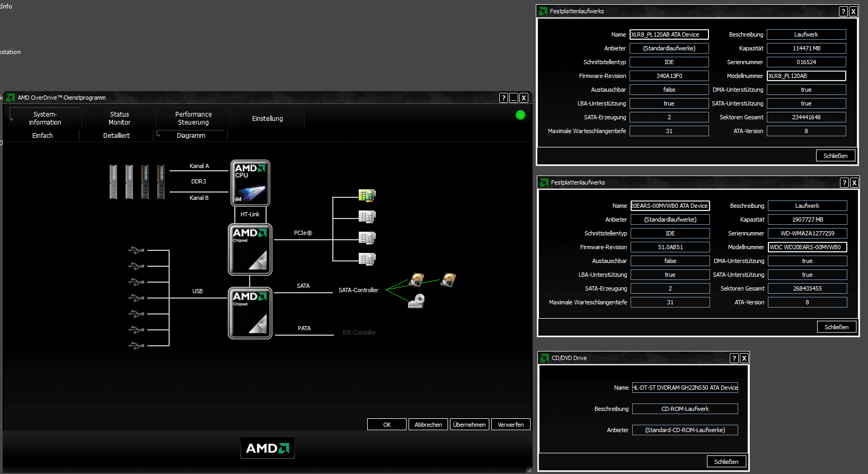Click the AMD CPU icon in diagram
Image resolution: width=868 pixels, height=474 pixels.
250,183
